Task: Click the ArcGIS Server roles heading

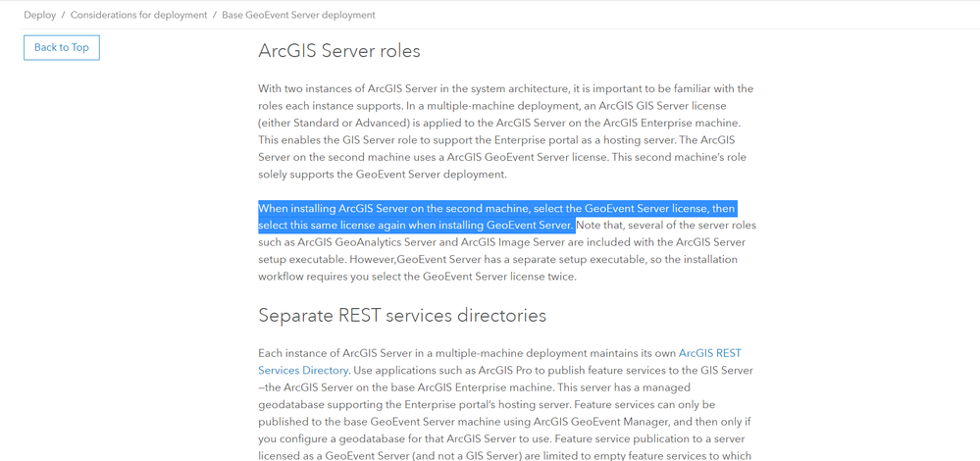Action: click(338, 51)
